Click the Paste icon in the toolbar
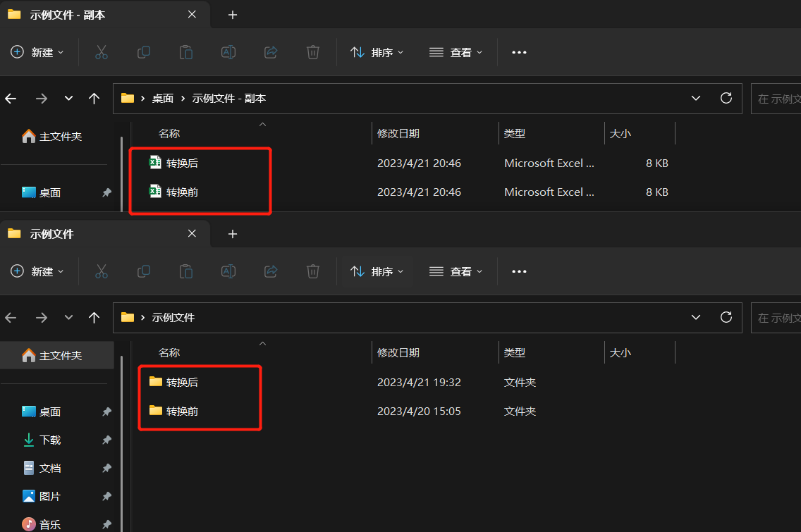This screenshot has width=801, height=532. click(x=185, y=52)
